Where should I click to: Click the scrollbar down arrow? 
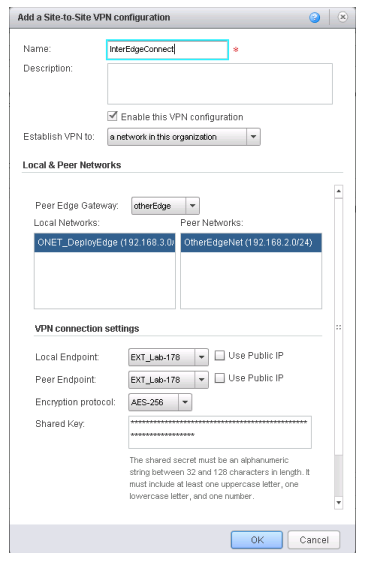[x=338, y=503]
